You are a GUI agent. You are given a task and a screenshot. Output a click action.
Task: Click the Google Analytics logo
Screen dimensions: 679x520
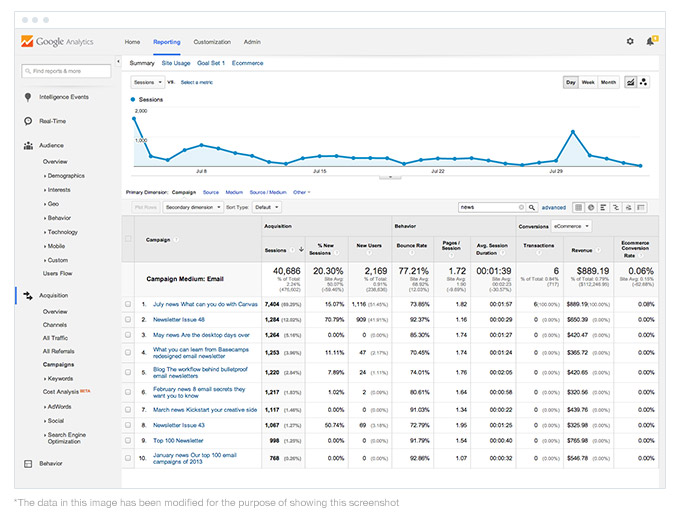(57, 42)
